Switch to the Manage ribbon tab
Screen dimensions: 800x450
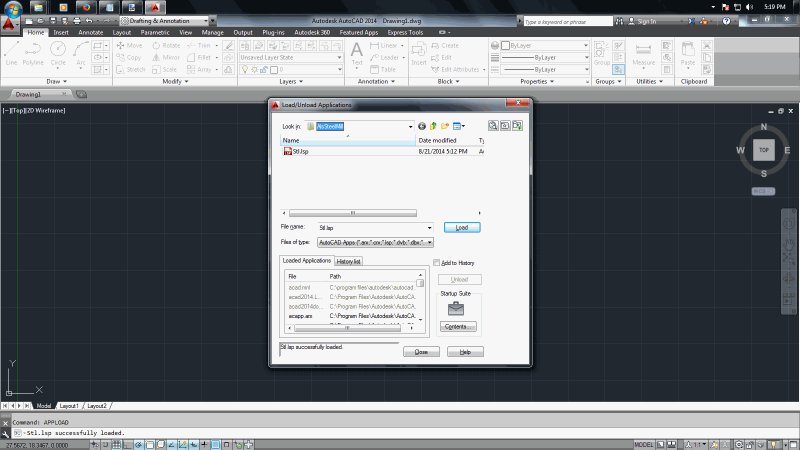point(212,32)
